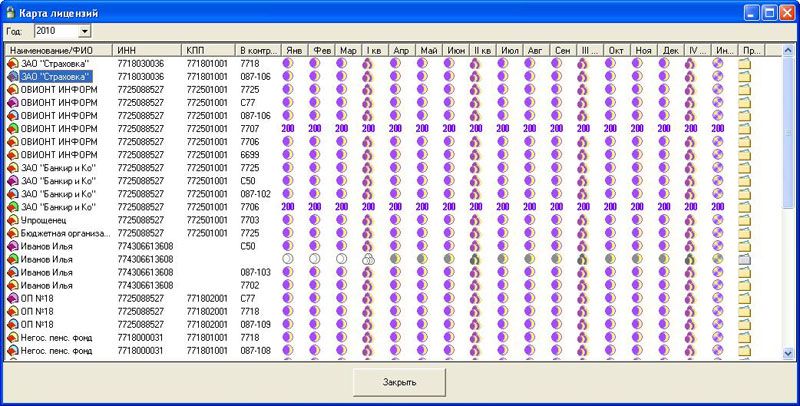Click Апр status icon in Упрощенец row

pyautogui.click(x=395, y=220)
